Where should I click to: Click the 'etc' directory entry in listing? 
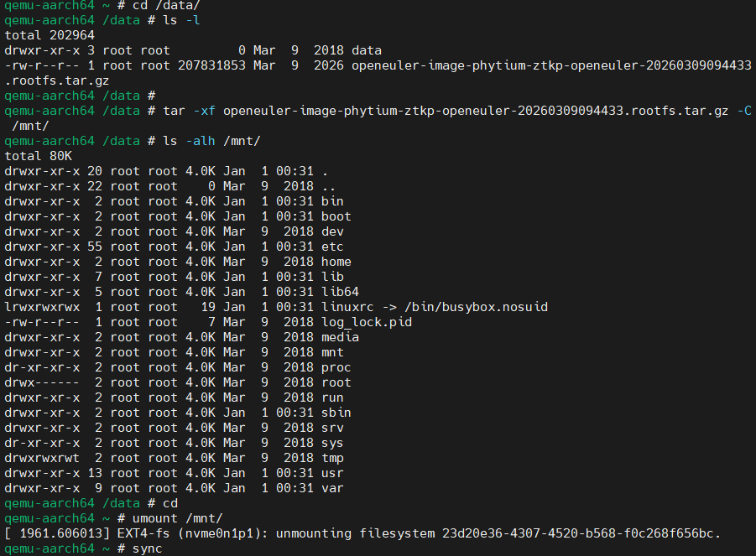pos(332,247)
